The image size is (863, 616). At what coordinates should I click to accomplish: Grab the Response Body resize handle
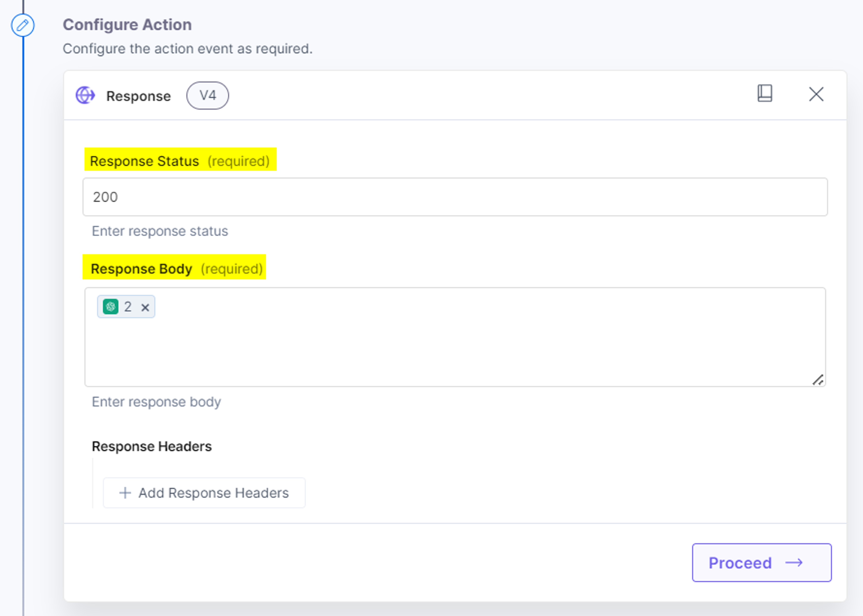pyautogui.click(x=818, y=380)
